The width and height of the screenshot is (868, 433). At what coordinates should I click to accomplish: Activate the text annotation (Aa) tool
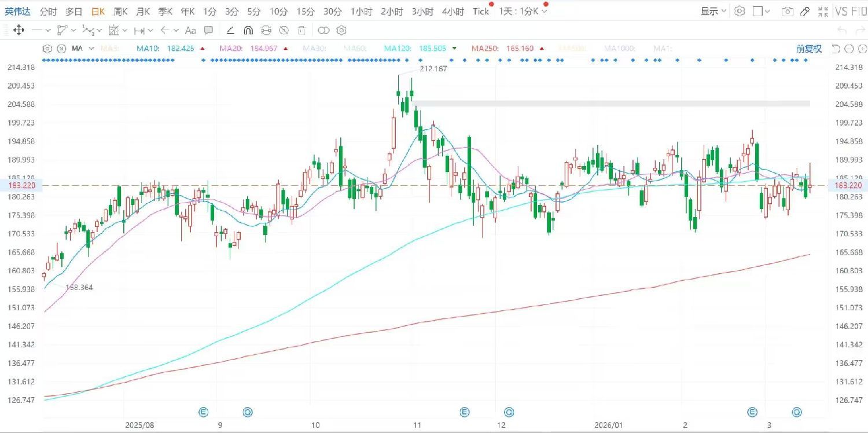click(190, 30)
